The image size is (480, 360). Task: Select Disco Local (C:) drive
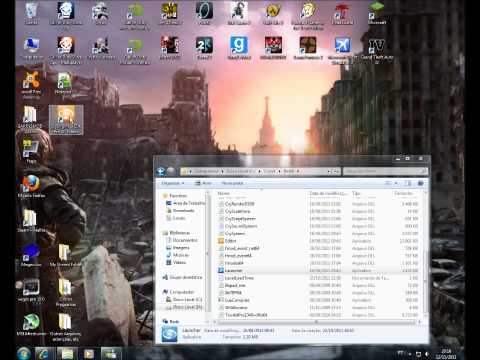tap(184, 299)
